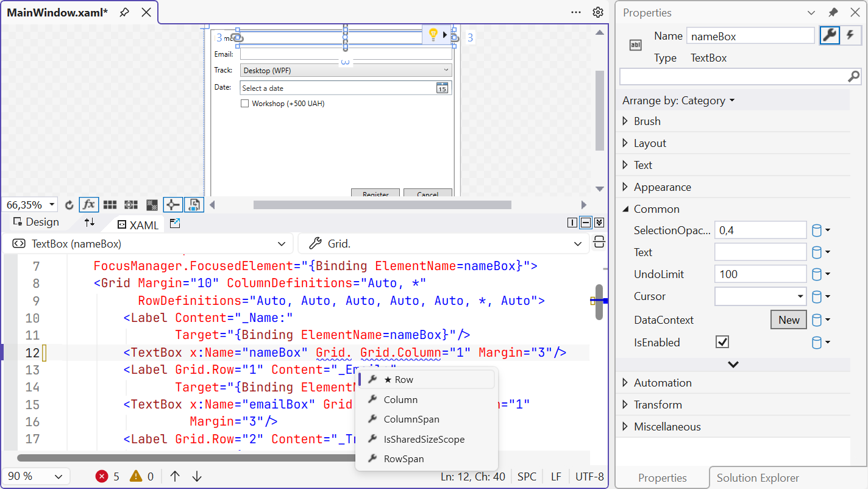Switch to the Design tab
The width and height of the screenshot is (868, 489).
37,222
